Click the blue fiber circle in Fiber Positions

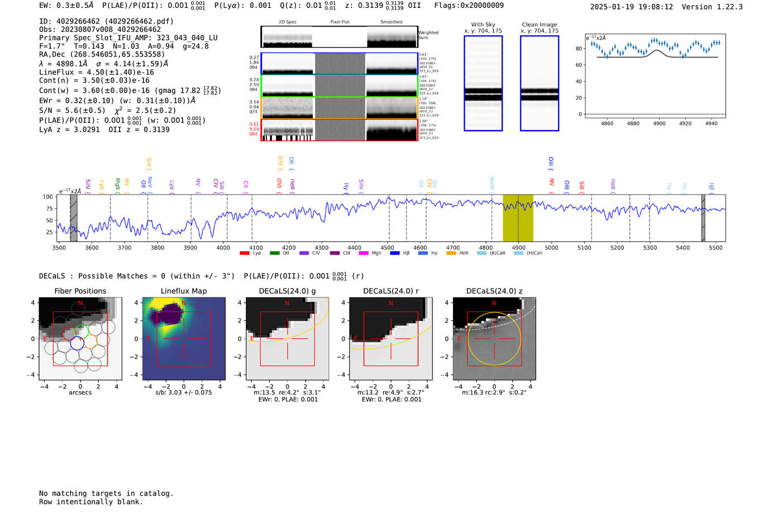coord(77,343)
